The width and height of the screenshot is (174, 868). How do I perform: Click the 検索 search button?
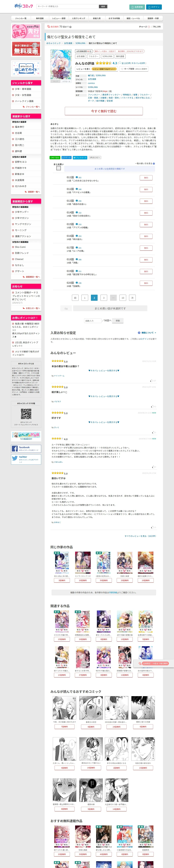103,6
